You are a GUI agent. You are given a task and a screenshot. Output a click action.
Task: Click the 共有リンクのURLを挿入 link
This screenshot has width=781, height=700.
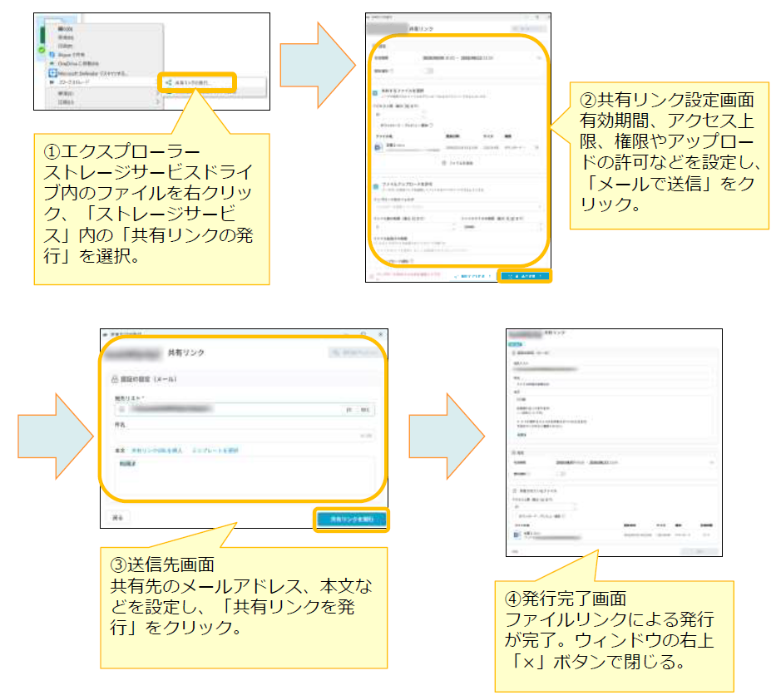(157, 450)
